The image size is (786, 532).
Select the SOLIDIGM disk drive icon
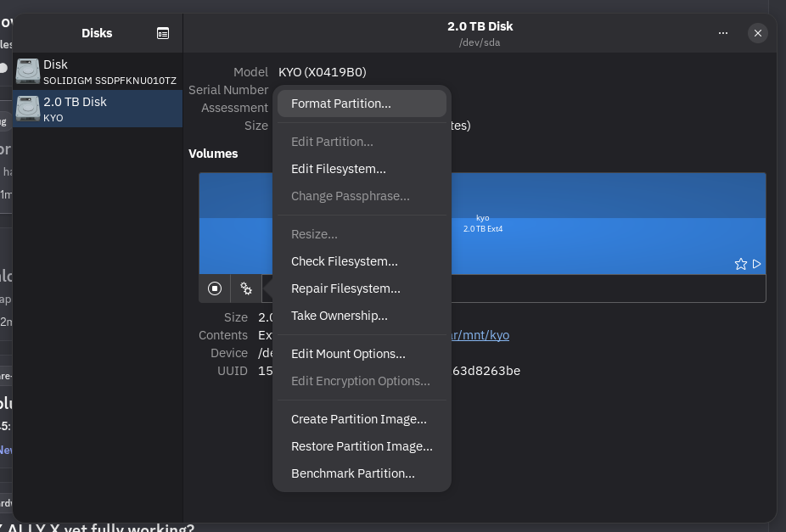(28, 71)
